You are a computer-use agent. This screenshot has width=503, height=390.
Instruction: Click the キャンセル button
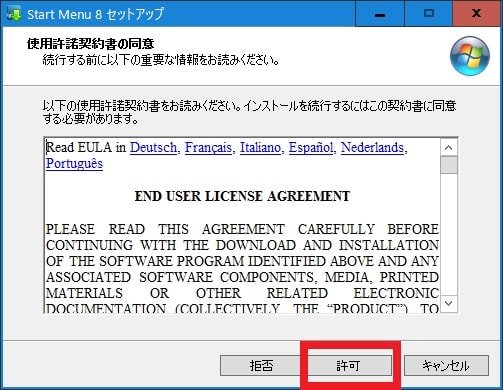click(x=446, y=366)
